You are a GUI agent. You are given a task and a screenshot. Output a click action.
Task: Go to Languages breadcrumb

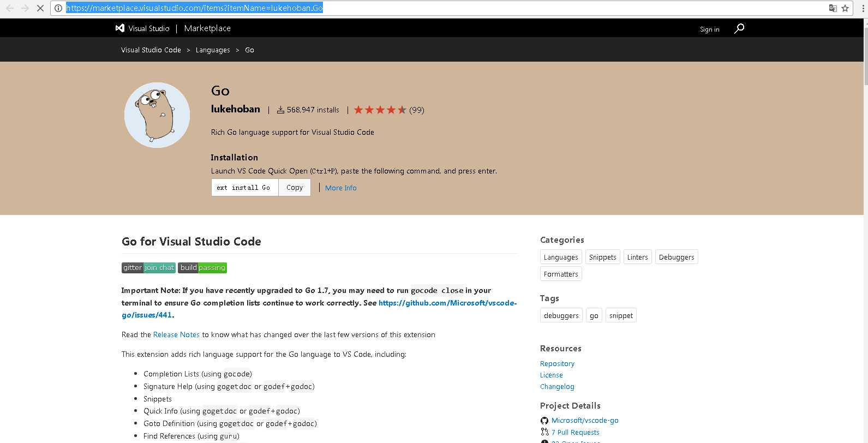[213, 50]
